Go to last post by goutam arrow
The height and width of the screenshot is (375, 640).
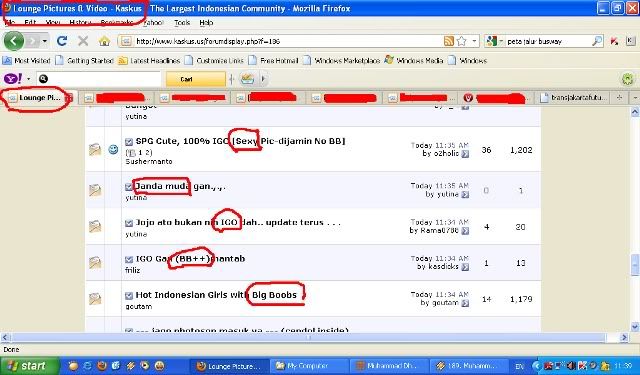465,303
